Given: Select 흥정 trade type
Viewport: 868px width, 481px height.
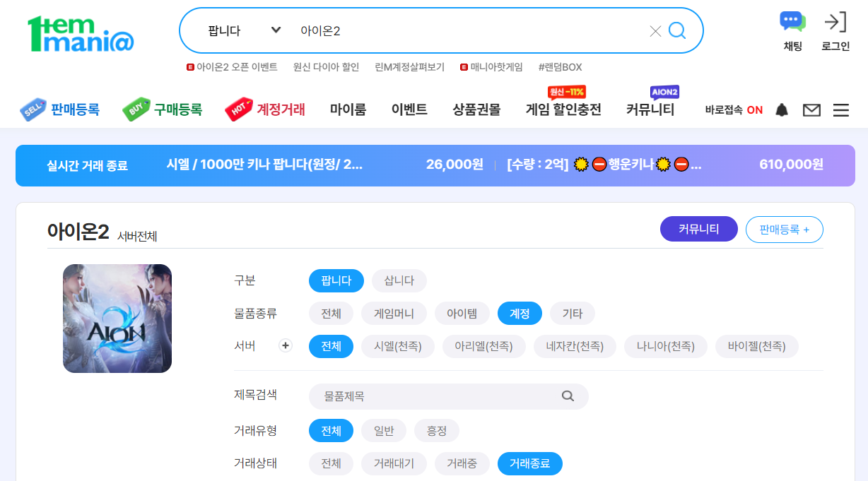Looking at the screenshot, I should (x=437, y=430).
